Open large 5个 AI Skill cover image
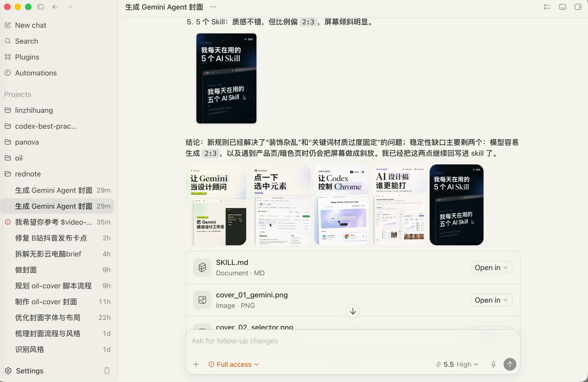 pyautogui.click(x=226, y=78)
